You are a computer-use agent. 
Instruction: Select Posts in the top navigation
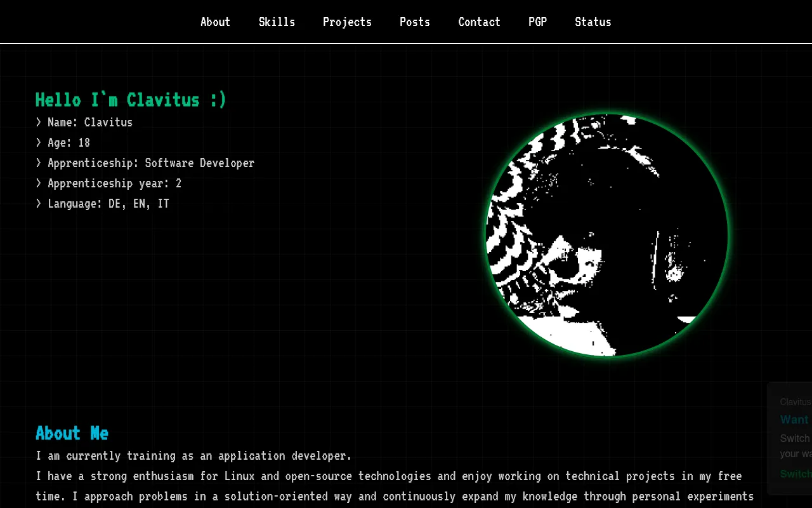(x=415, y=22)
